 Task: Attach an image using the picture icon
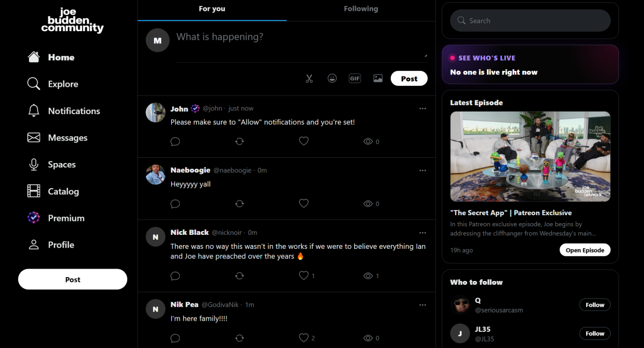point(378,78)
